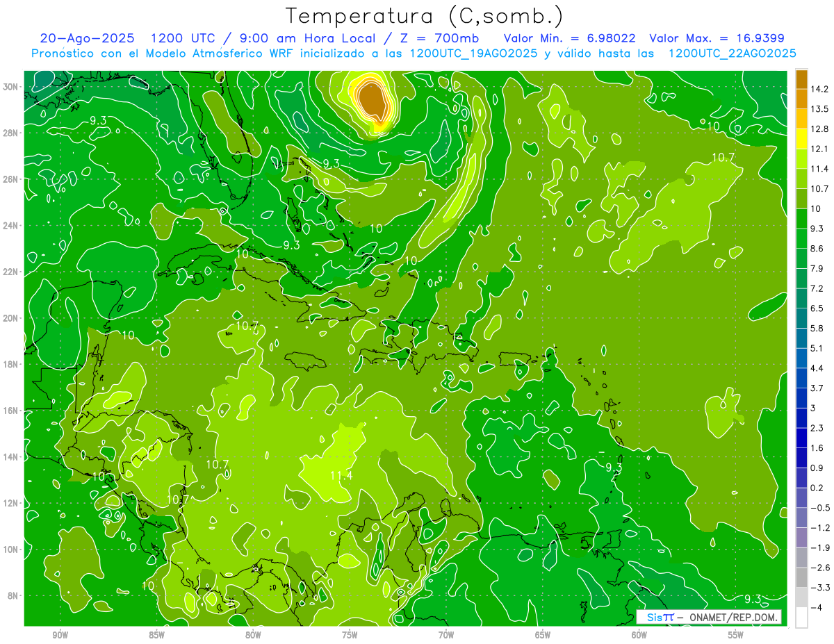Screen dimensions: 834x644
Task: Click the 11.4 contour label on the map
Action: point(341,476)
